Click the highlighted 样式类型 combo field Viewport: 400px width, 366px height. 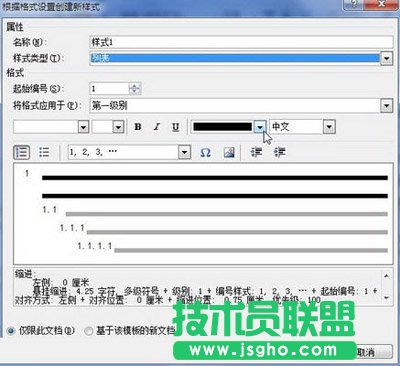235,59
